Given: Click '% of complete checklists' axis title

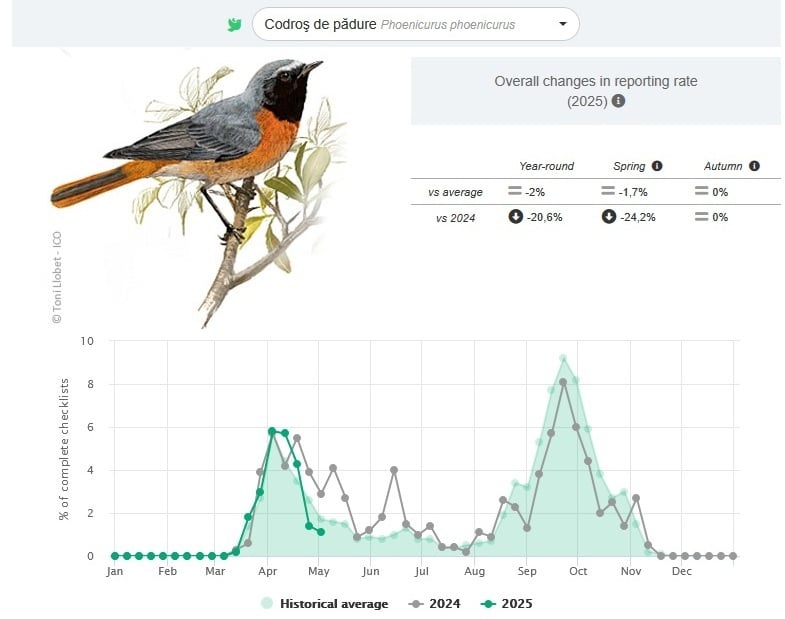Looking at the screenshot, I should pyautogui.click(x=64, y=449).
